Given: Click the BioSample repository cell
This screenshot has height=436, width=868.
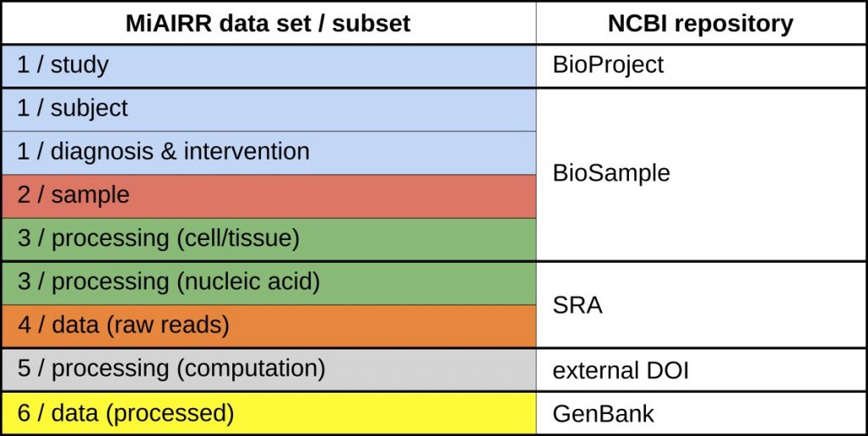Looking at the screenshot, I should click(701, 175).
